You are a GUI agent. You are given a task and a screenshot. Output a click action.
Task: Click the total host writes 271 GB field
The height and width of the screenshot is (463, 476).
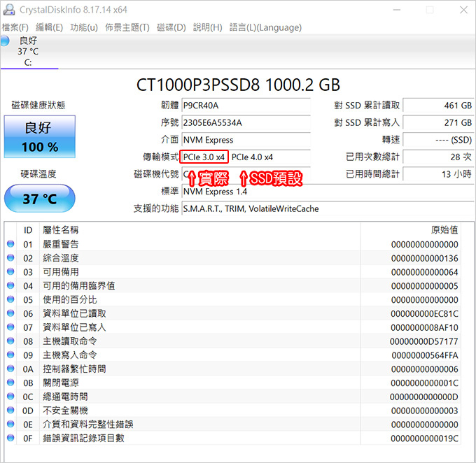pyautogui.click(x=438, y=123)
